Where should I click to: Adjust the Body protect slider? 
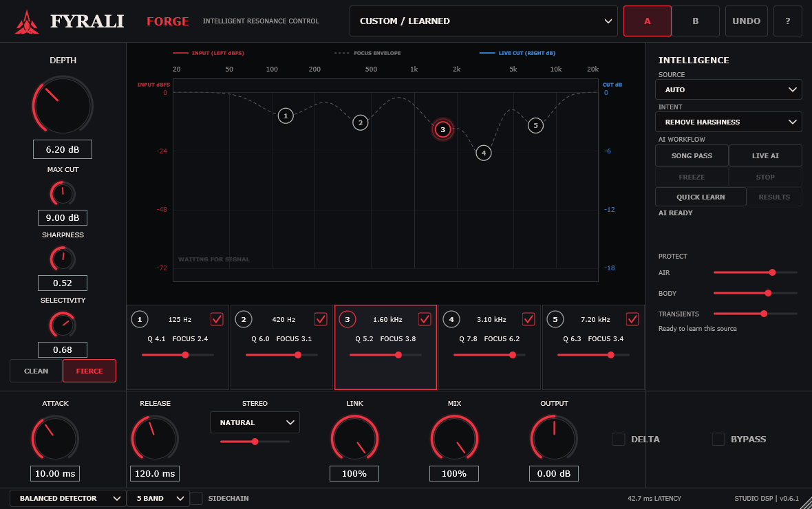click(x=756, y=293)
